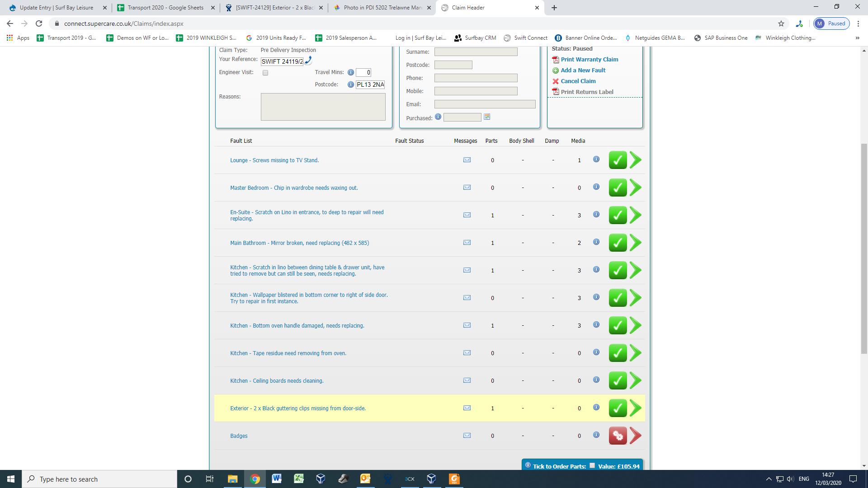Click into the Reasons text area
This screenshot has width=868, height=488.
[x=323, y=107]
